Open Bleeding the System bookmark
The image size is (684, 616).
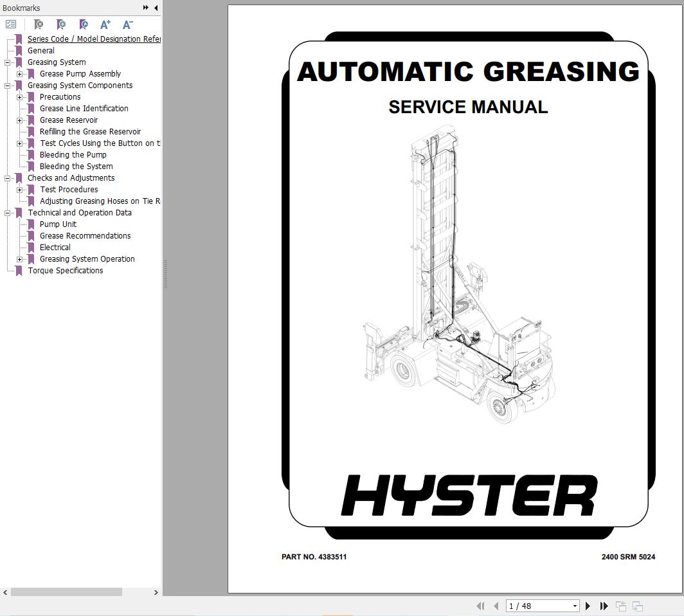(x=76, y=166)
